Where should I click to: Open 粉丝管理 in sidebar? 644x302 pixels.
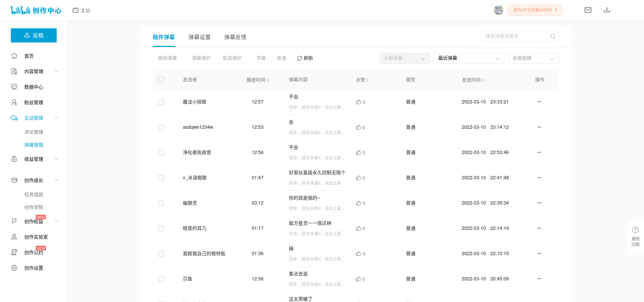tap(34, 102)
